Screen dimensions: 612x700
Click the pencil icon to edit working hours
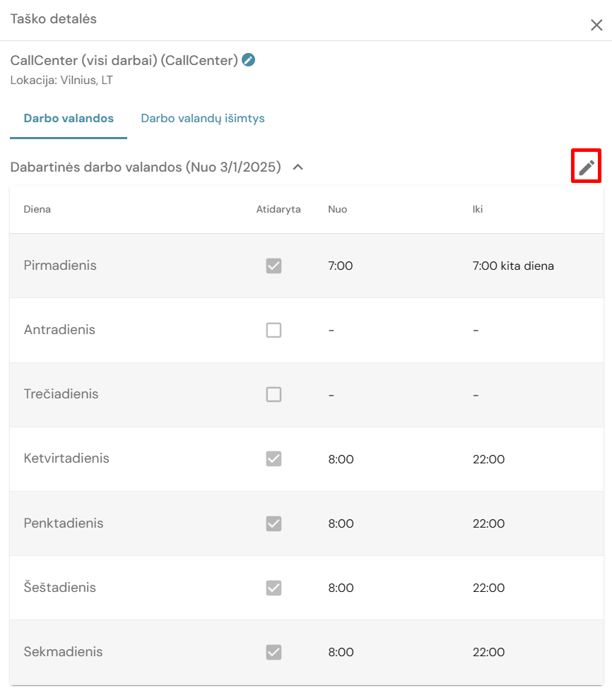click(587, 167)
